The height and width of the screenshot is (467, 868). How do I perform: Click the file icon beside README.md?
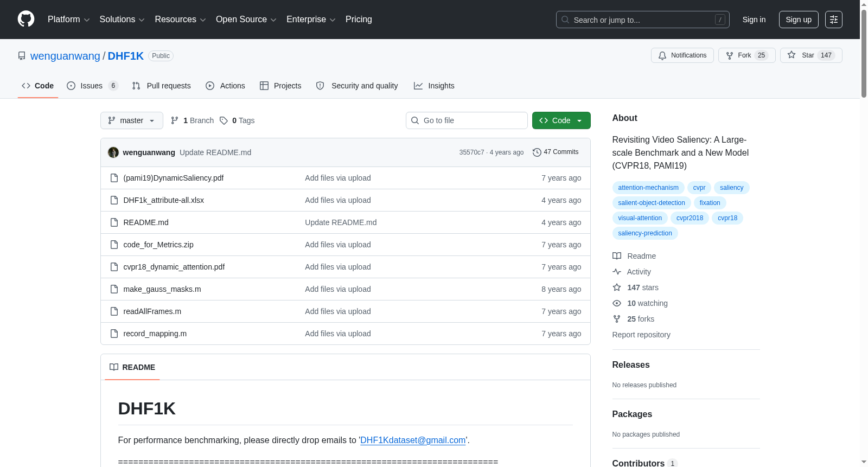[114, 222]
